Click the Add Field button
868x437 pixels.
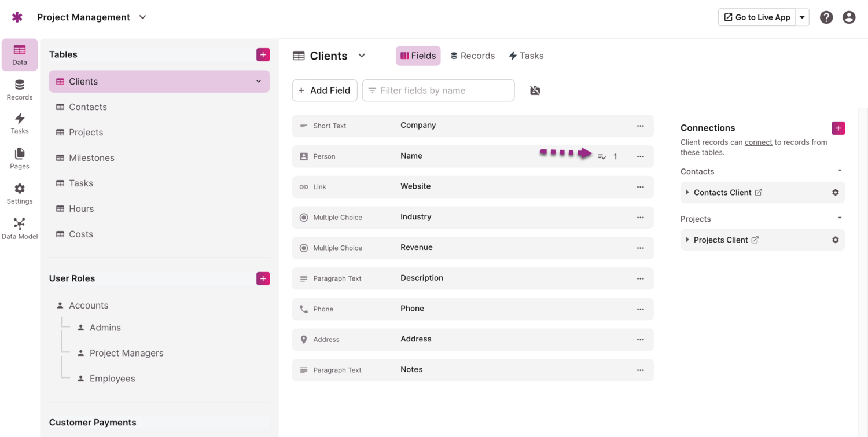tap(325, 90)
